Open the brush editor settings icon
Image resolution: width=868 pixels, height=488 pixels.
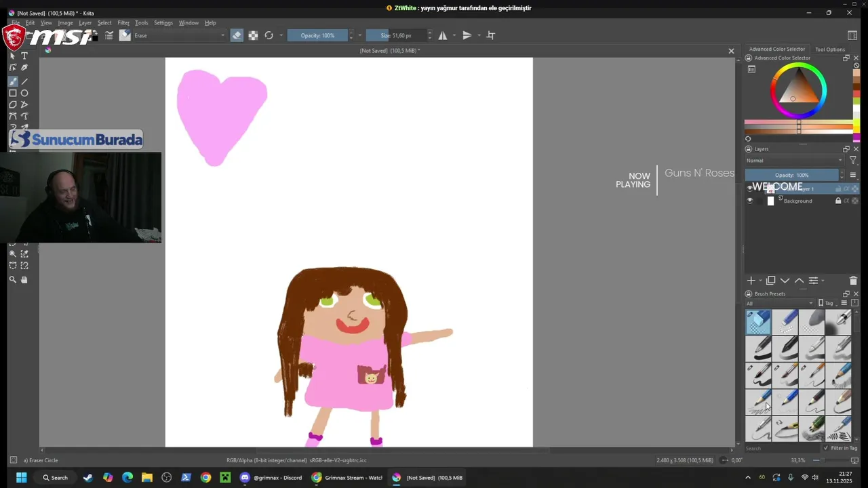click(108, 35)
